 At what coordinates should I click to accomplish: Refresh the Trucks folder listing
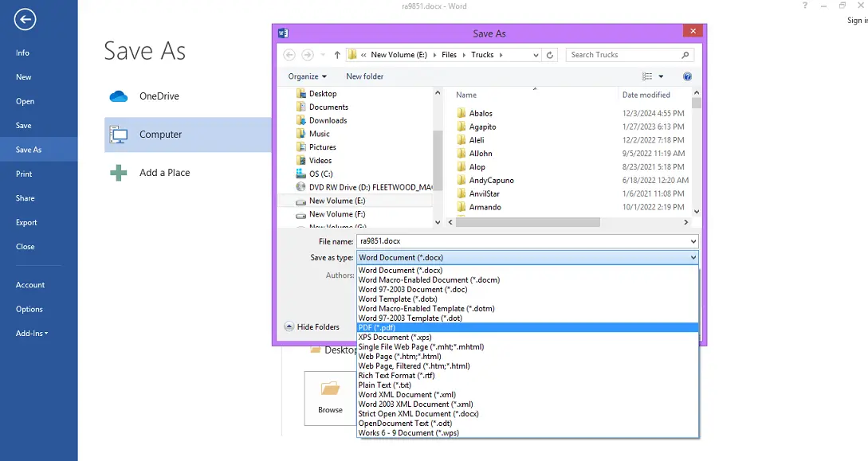(x=550, y=55)
